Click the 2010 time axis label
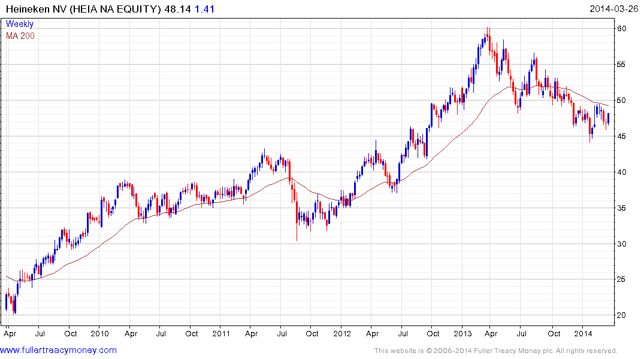The image size is (644, 359). [100, 333]
